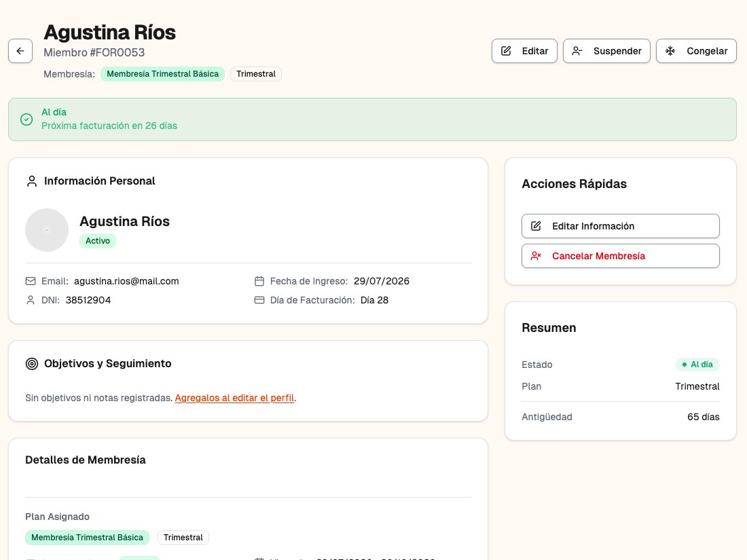Click Membresía Trimestral Básica badge under Plan Asignado
This screenshot has height=560, width=747.
coord(87,538)
